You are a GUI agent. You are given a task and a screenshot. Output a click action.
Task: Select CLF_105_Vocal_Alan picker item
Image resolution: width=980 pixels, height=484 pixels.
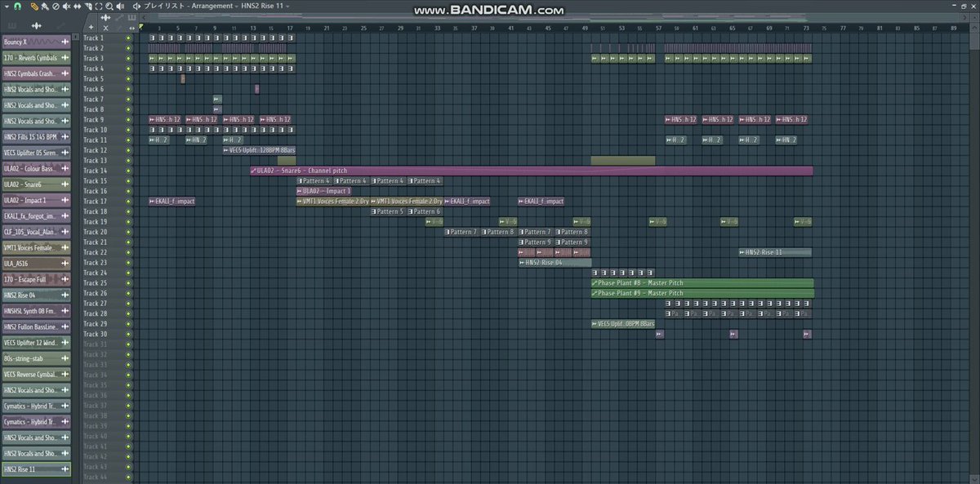click(36, 232)
